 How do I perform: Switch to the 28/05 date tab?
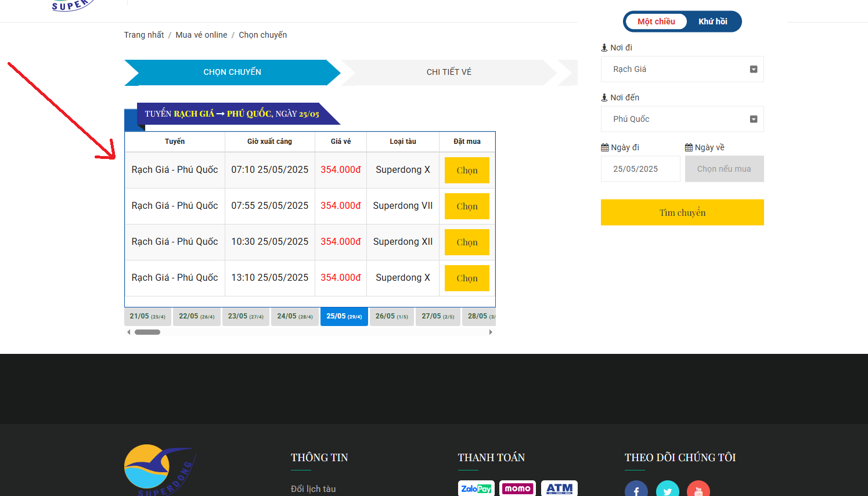479,317
